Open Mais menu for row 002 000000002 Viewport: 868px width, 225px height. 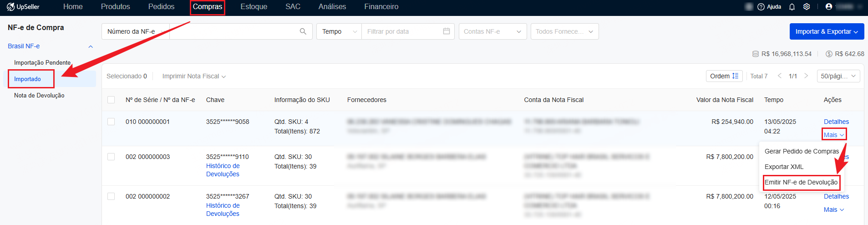pos(834,210)
